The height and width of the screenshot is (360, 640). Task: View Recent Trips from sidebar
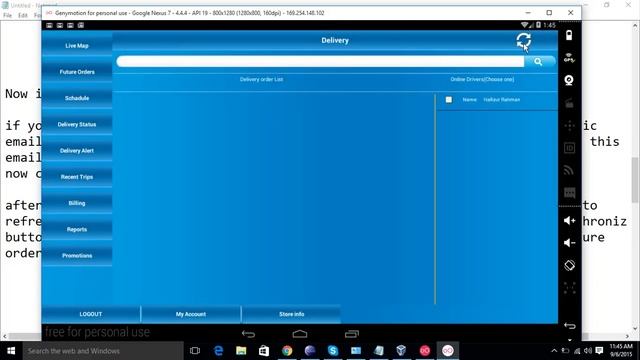tap(77, 177)
